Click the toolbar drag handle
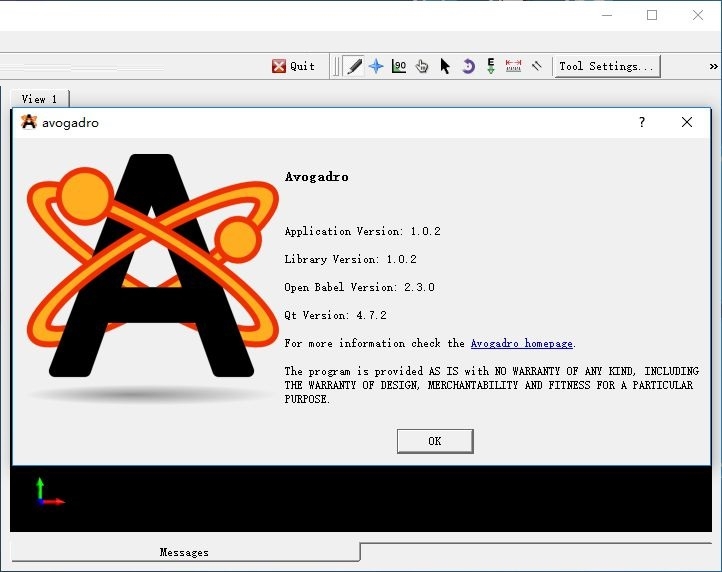Image resolution: width=722 pixels, height=572 pixels. pos(337,66)
